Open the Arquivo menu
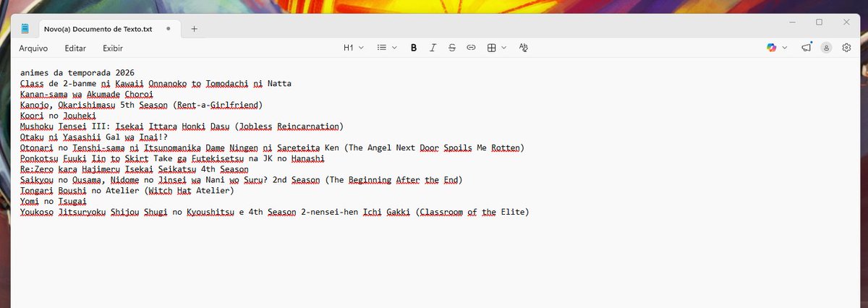 coord(33,48)
